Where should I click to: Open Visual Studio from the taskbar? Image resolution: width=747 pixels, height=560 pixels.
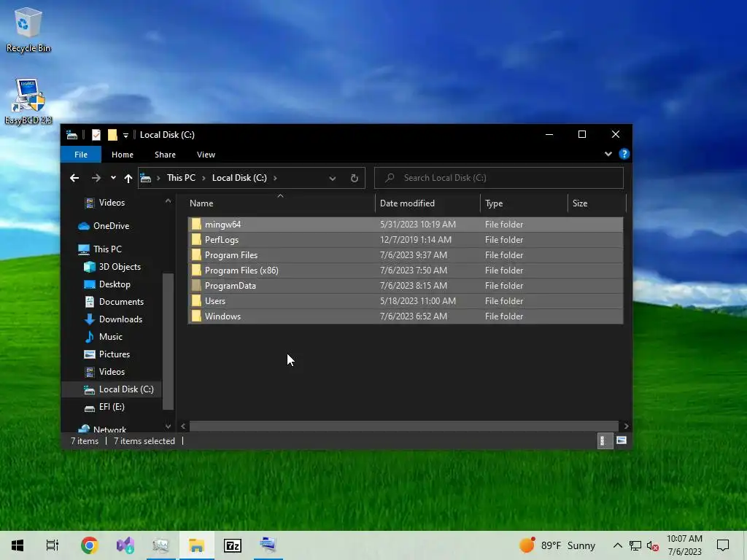click(125, 545)
